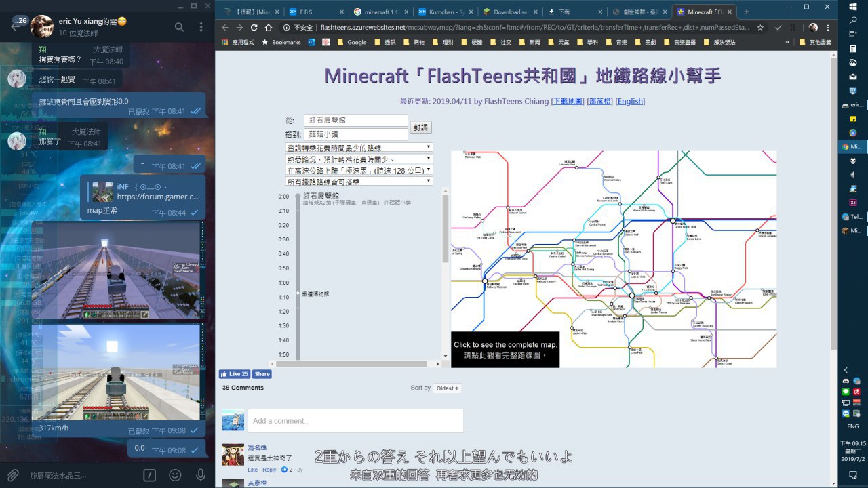Viewport: 868px width, 488px height.
Task: Open Telegram bot commands button
Action: (x=150, y=475)
